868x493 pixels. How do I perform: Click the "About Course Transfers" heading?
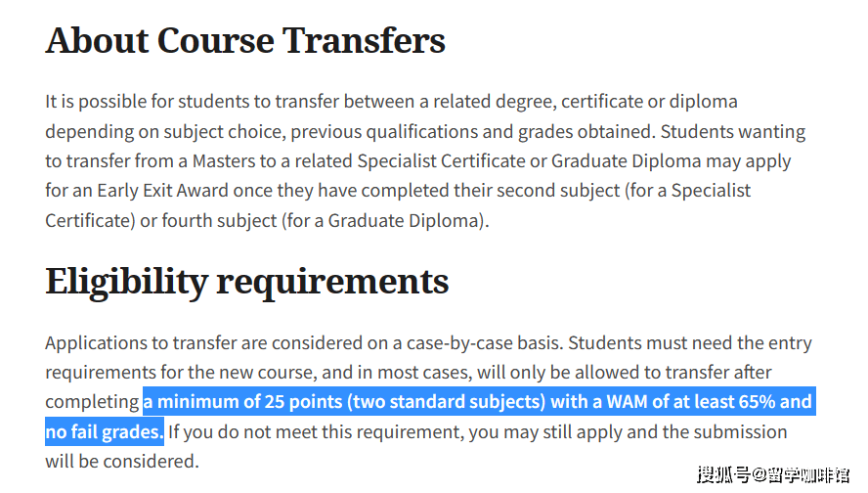point(245,41)
